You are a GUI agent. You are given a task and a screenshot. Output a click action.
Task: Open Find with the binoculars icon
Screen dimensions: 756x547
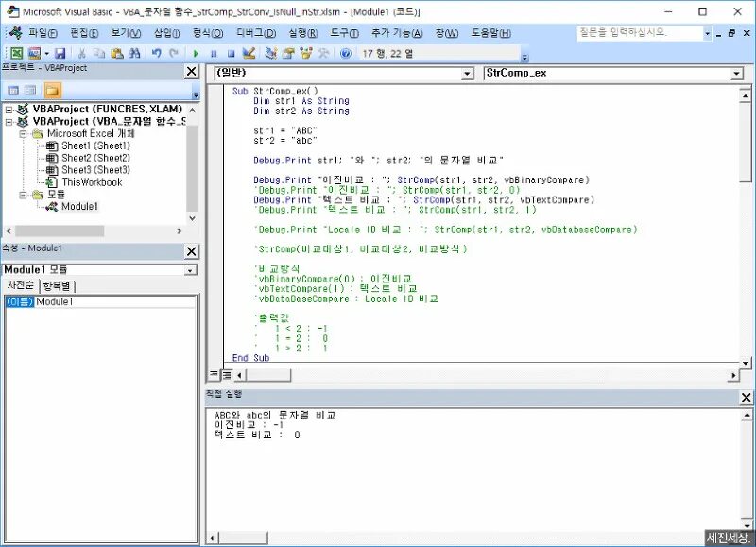[134, 53]
